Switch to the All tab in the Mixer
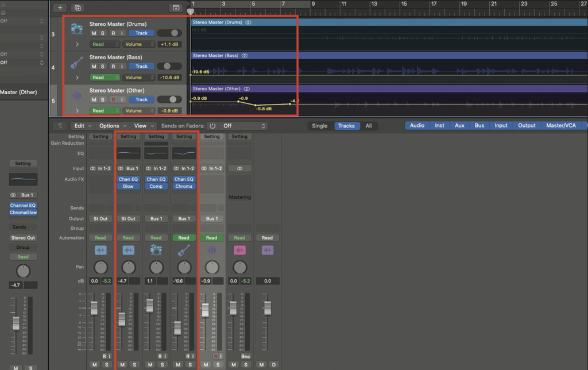 [x=369, y=125]
